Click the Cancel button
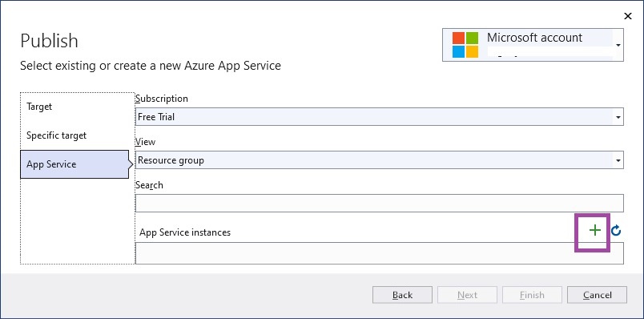This screenshot has width=644, height=319. [x=597, y=295]
